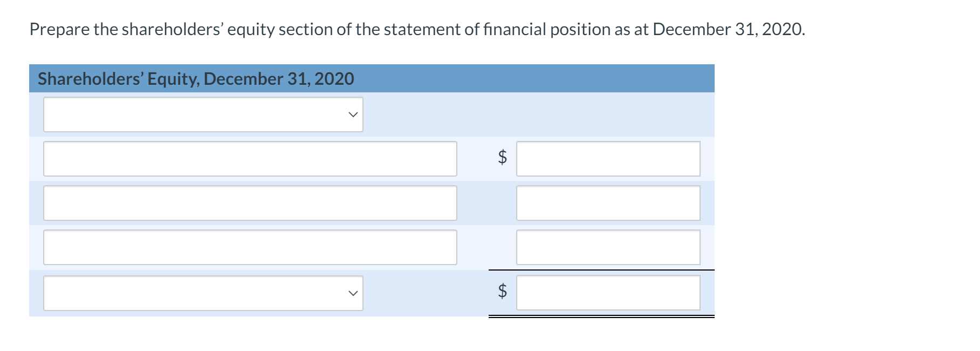Expand the chevron on the bottom dropdown
The height and width of the screenshot is (351, 980).
(x=353, y=293)
